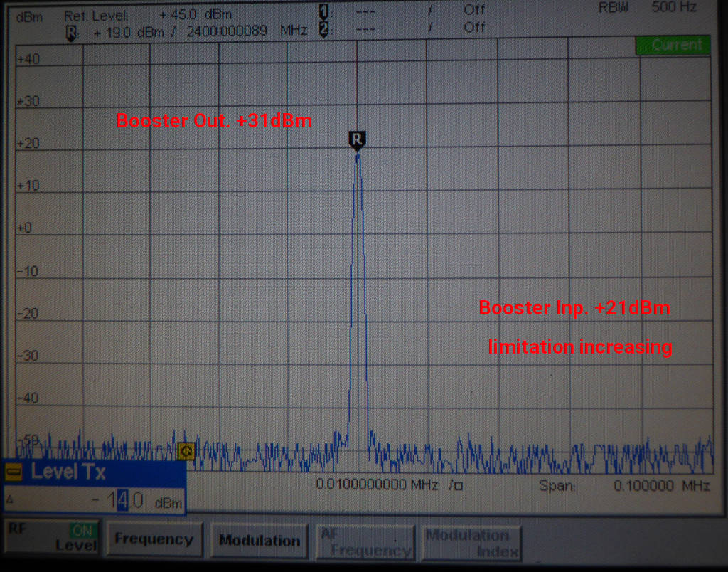This screenshot has width=728, height=572.
Task: Click the R marker icon in the readout row
Action: coord(71,33)
